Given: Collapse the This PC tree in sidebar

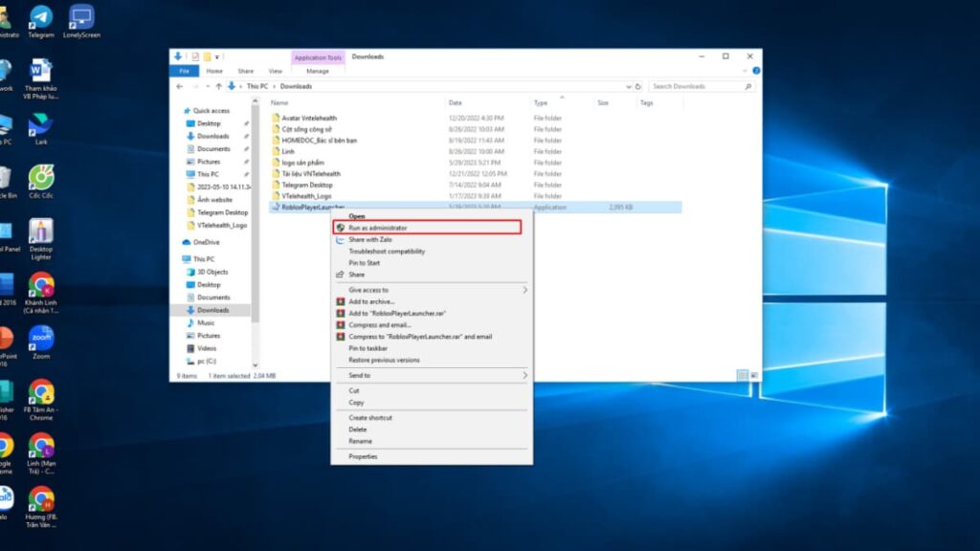Looking at the screenshot, I should 181,258.
